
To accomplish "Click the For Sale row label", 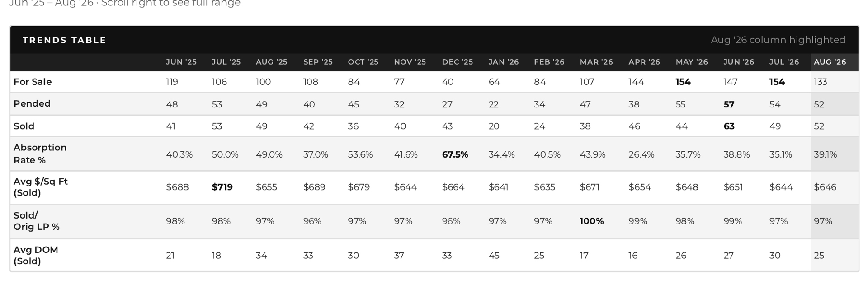I will tap(33, 82).
